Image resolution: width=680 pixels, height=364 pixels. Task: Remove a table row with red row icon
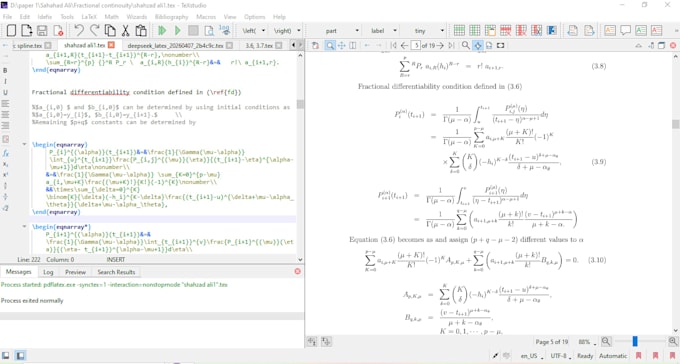point(506,31)
